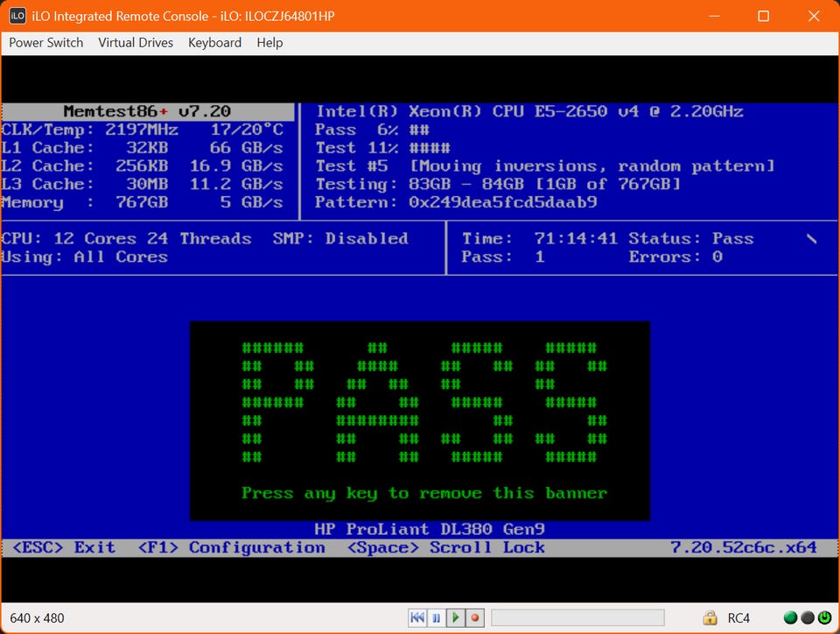Click the green power status icon
Viewport: 840px width, 634px height.
coord(824,618)
